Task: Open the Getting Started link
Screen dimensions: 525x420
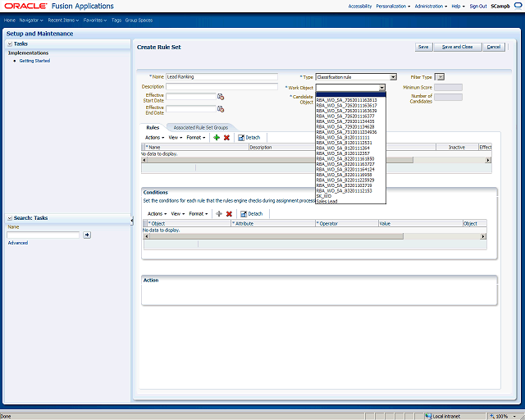Action: [34, 61]
